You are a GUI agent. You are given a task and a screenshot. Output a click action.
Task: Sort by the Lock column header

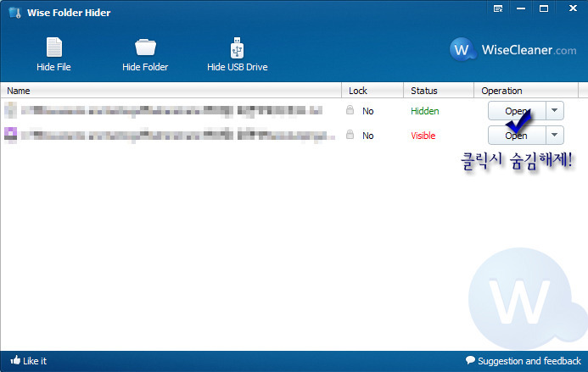372,91
